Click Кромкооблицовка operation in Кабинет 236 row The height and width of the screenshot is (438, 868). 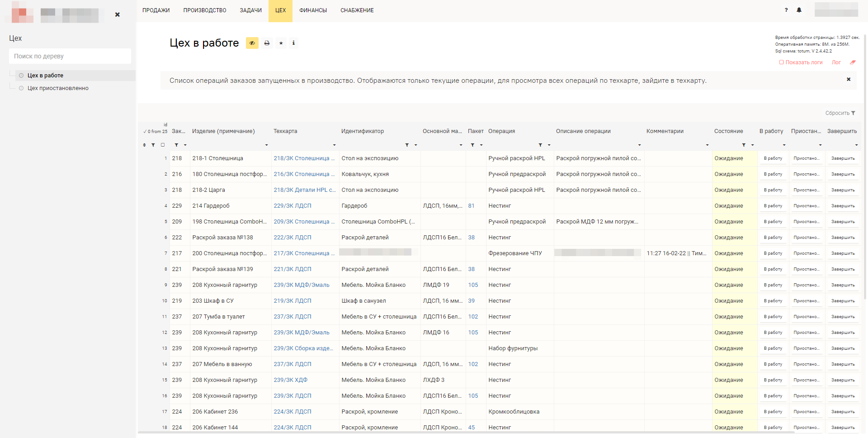[520, 412]
